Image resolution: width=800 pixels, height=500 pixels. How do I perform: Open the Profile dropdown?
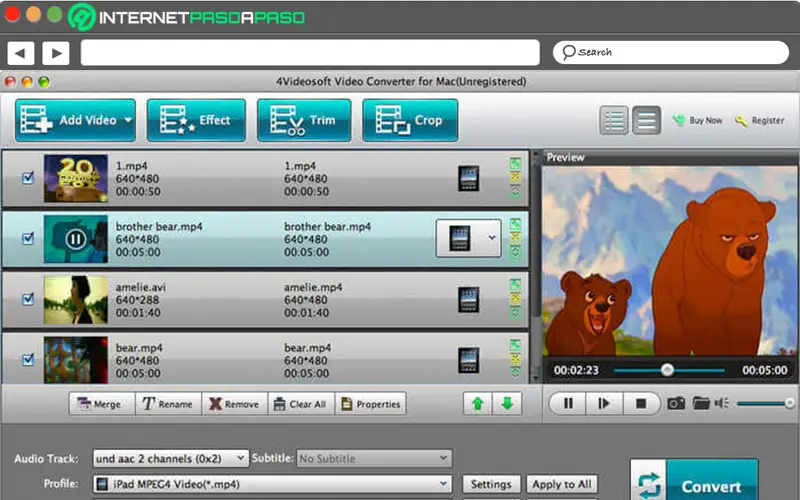272,484
